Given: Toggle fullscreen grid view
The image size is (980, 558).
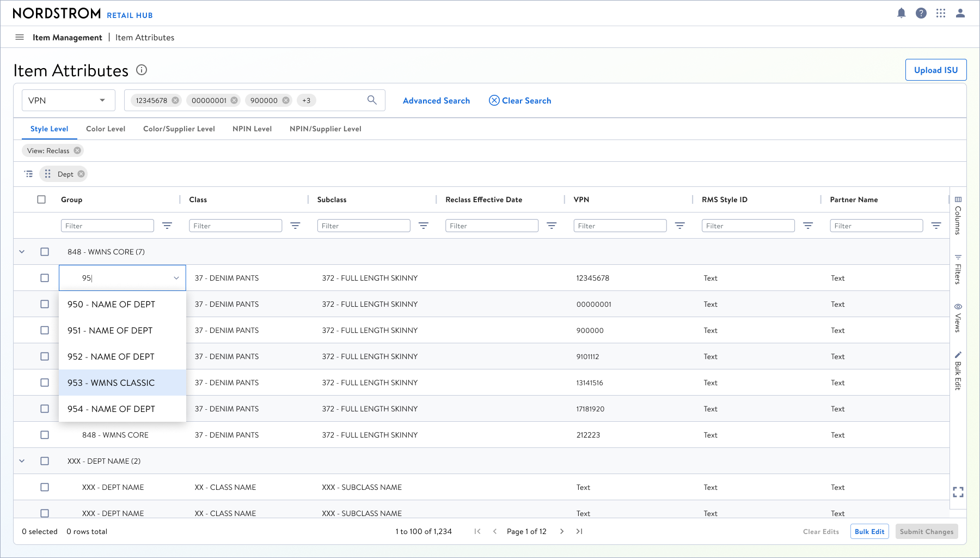Looking at the screenshot, I should click(958, 492).
